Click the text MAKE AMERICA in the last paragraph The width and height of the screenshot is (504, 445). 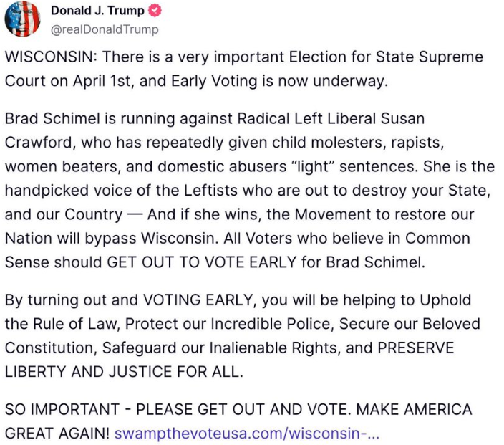coord(415,410)
